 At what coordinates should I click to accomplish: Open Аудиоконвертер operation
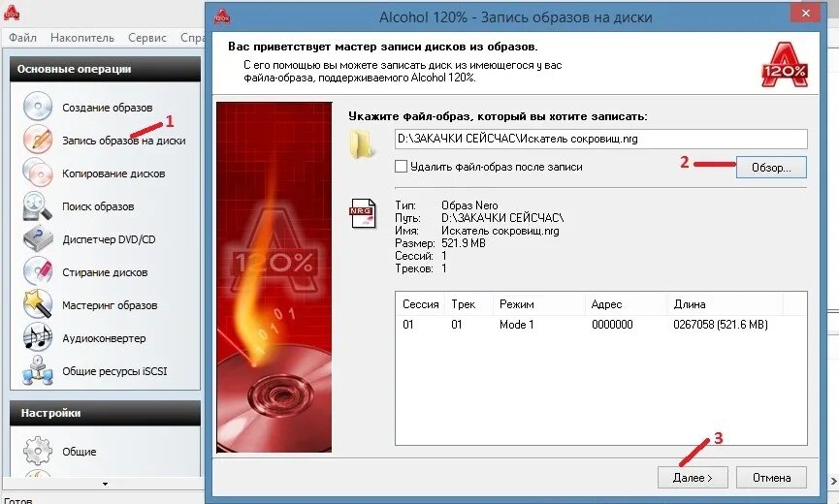coord(104,338)
